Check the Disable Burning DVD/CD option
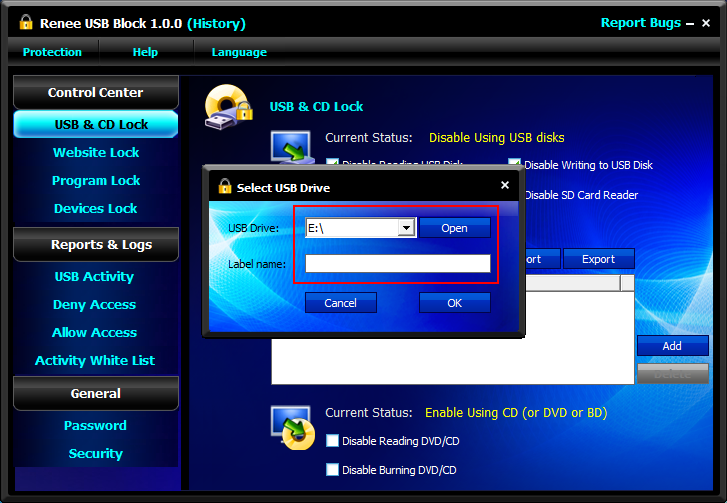727x503 pixels. [333, 470]
